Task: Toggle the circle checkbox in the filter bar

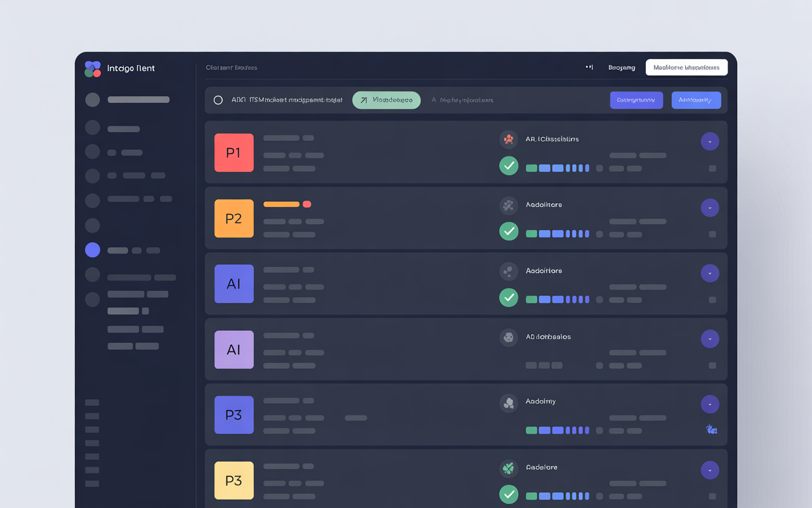Action: (218, 100)
